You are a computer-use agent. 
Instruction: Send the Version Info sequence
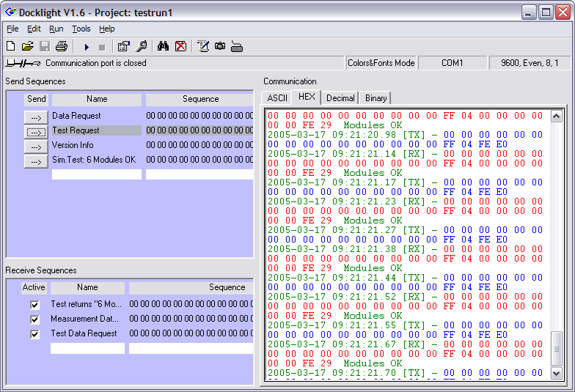[36, 147]
